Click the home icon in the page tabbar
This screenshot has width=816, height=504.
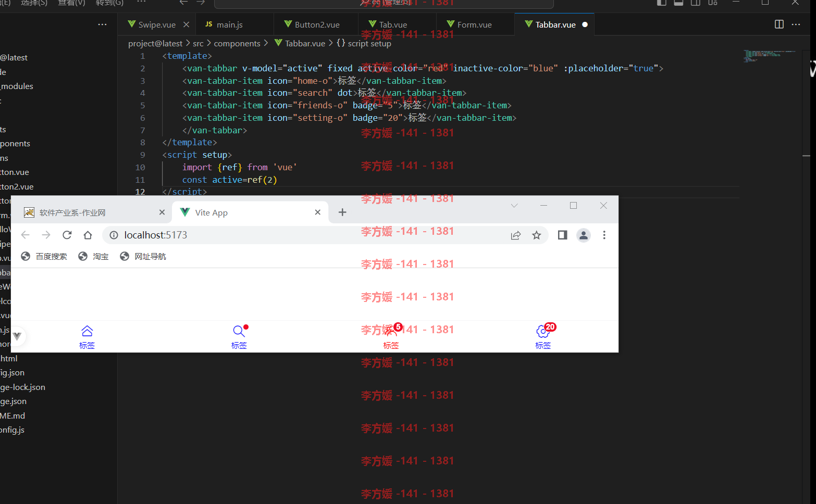coord(87,331)
